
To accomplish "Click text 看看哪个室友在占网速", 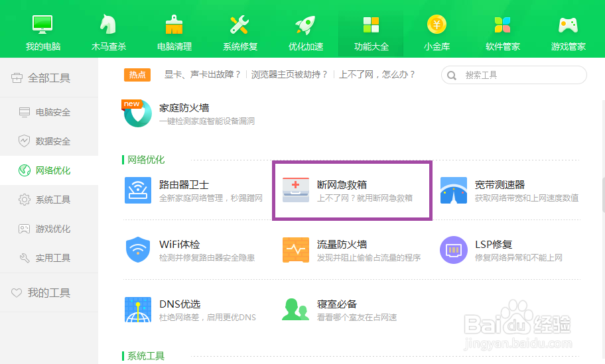I will click(x=357, y=318).
